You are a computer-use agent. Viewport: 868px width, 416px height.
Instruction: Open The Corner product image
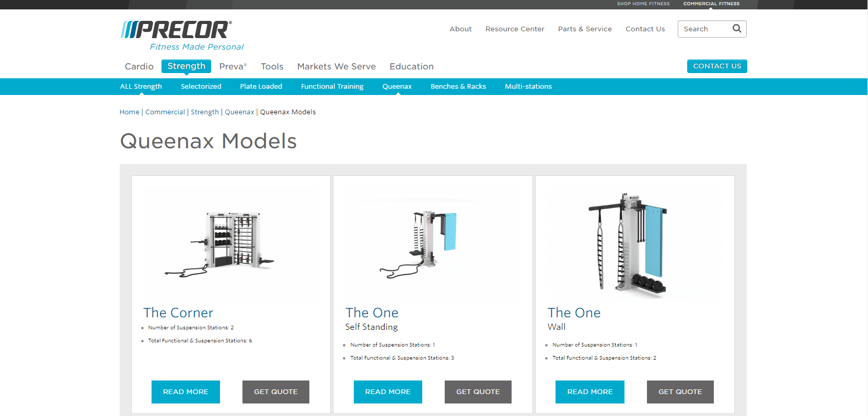230,244
